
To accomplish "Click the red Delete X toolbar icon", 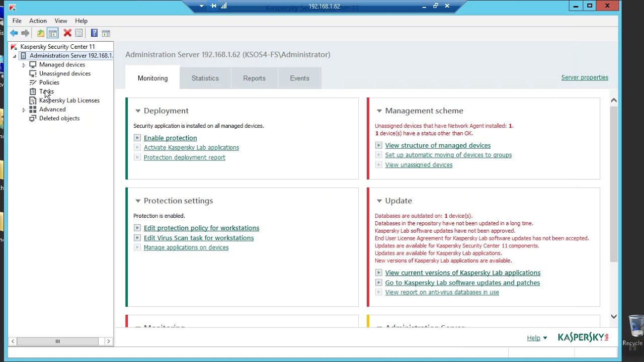I will pyautogui.click(x=67, y=33).
